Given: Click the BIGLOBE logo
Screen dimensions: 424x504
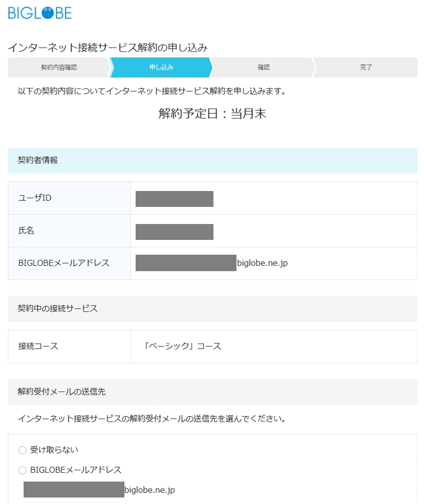Looking at the screenshot, I should pos(40,13).
